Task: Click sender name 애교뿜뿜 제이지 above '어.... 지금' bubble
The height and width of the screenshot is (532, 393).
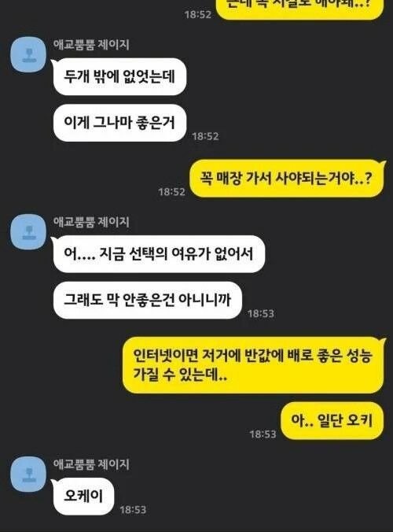Action: click(x=91, y=222)
